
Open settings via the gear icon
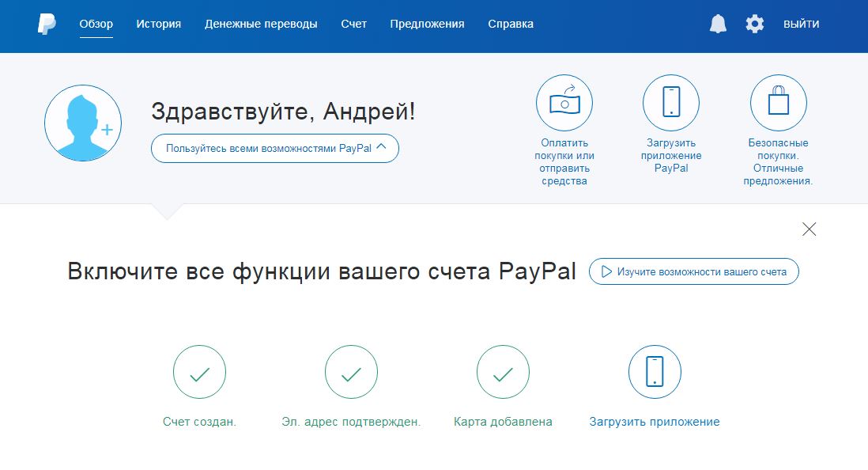tap(754, 24)
